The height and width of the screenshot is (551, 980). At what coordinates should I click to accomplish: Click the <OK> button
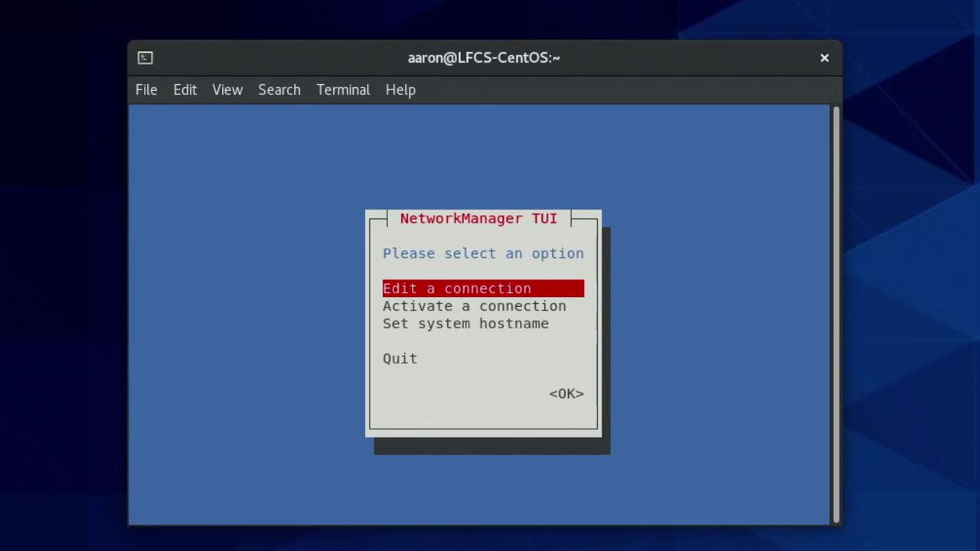567,393
